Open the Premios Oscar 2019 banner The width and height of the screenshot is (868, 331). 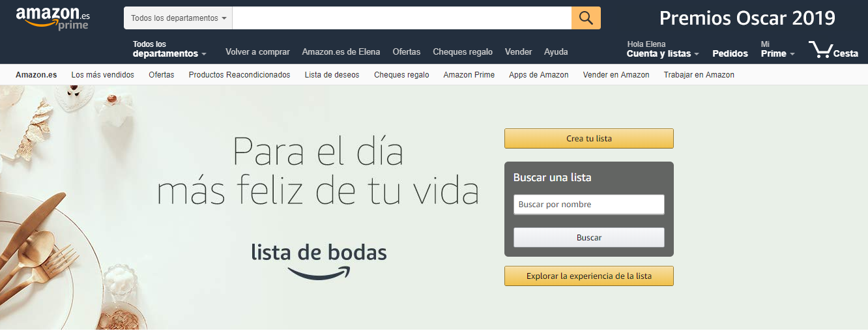[747, 18]
